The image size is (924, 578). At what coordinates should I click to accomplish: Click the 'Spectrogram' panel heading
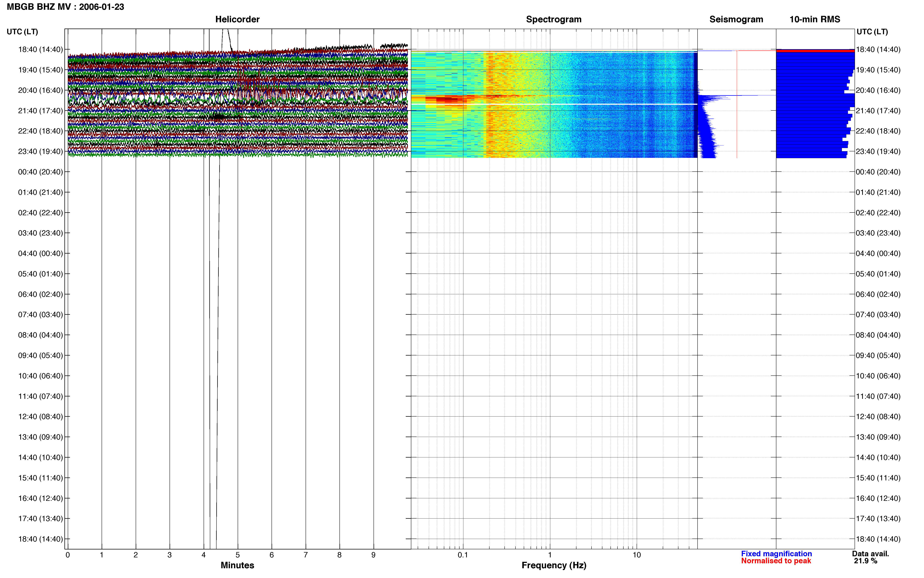(x=554, y=20)
